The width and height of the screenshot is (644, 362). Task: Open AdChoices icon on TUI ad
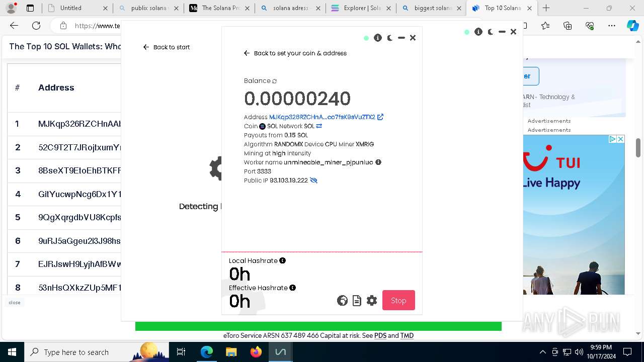(x=613, y=139)
